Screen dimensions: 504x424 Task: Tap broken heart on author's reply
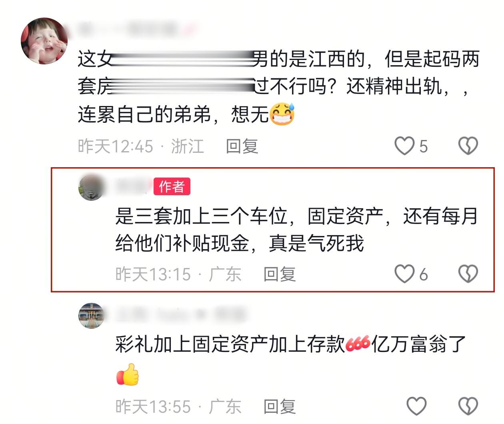click(468, 274)
